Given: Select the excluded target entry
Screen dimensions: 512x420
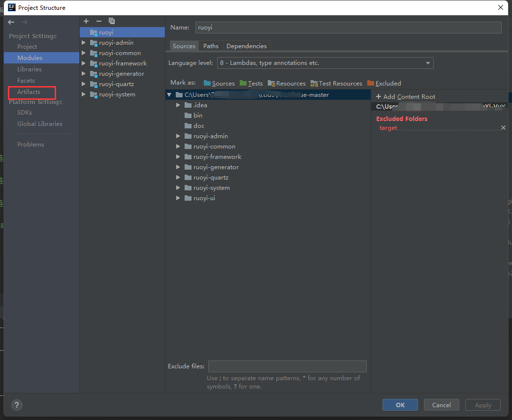Looking at the screenshot, I should [x=388, y=128].
